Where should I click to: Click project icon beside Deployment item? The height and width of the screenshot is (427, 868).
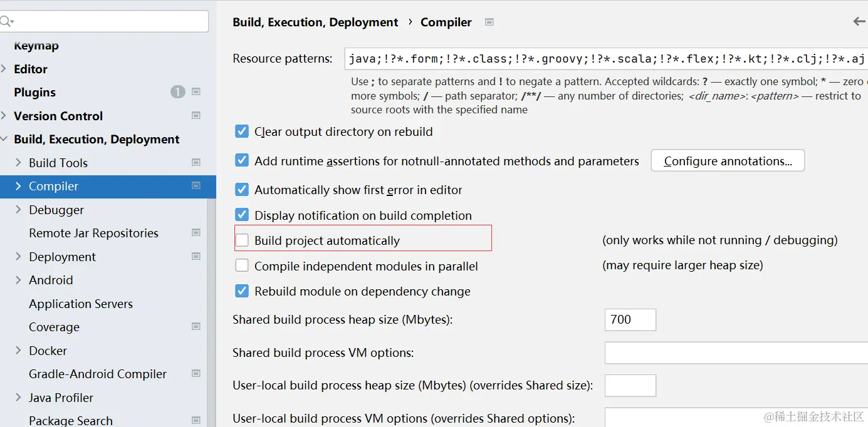[196, 257]
